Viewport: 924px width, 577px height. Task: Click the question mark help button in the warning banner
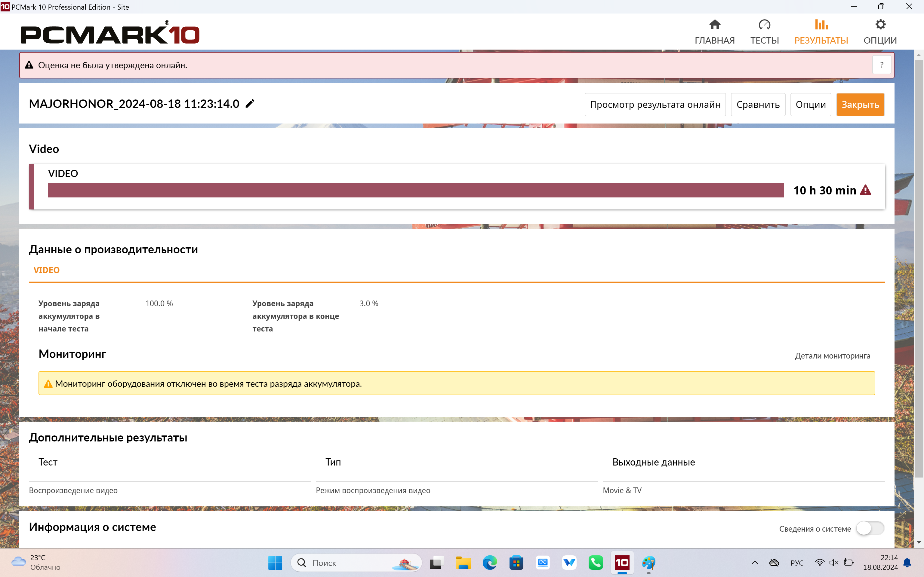click(882, 65)
